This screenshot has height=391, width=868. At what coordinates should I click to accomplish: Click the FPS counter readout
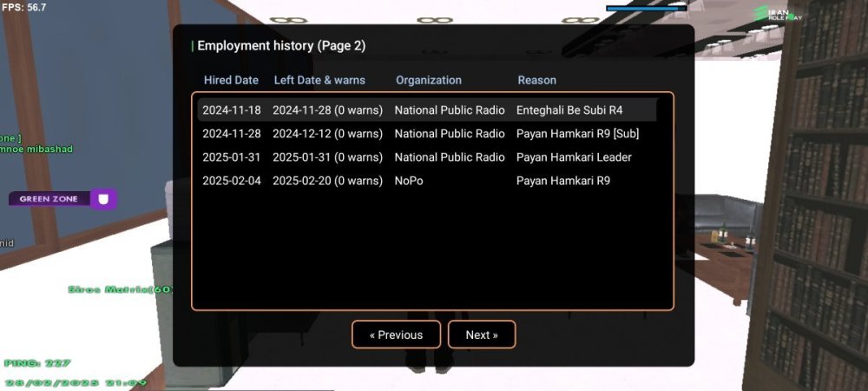click(23, 7)
